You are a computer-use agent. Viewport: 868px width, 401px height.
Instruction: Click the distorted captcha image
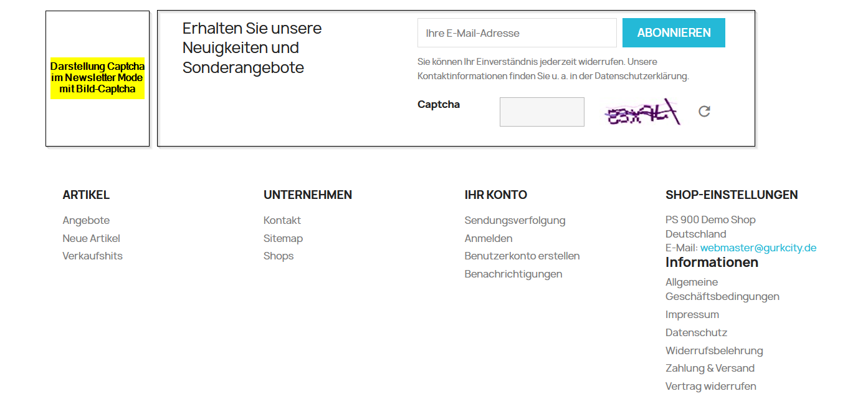pyautogui.click(x=641, y=113)
